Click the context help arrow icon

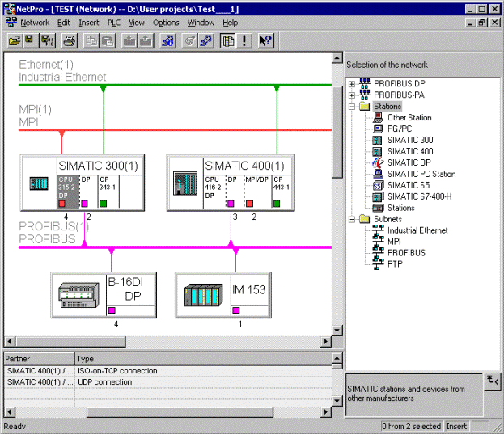click(266, 40)
